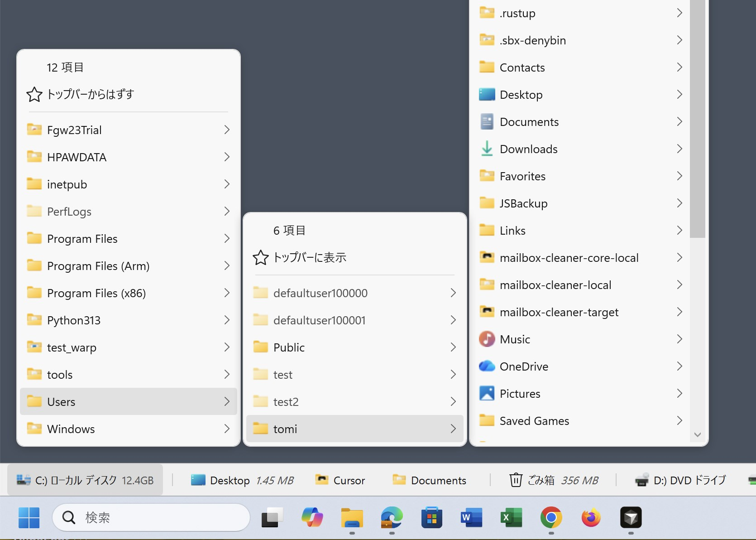Expand the test2 folder submenu arrow
The height and width of the screenshot is (540, 756).
(453, 402)
